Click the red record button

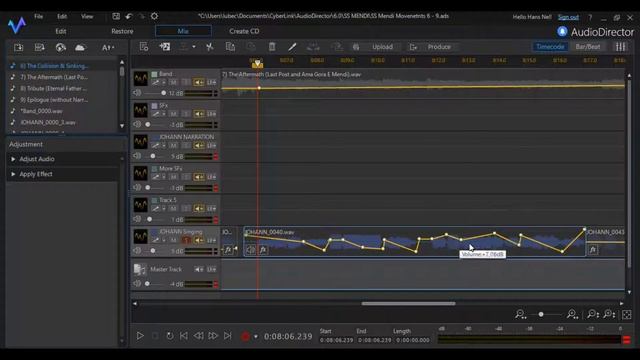pos(245,336)
